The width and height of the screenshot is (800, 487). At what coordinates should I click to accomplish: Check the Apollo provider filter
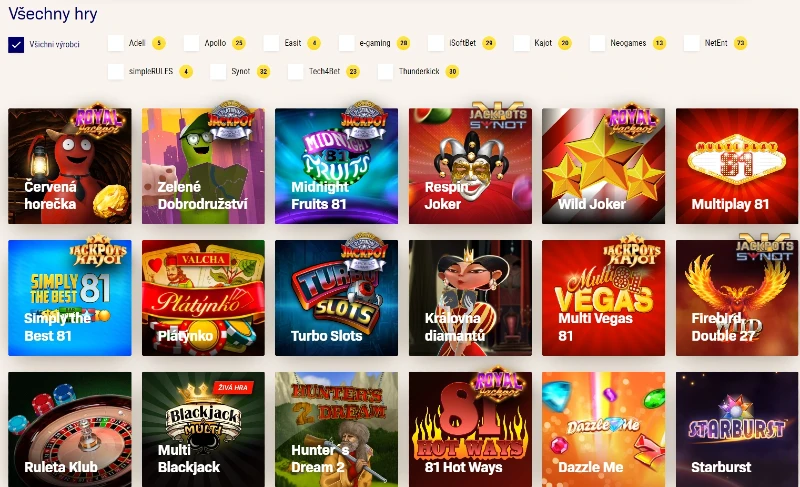pyautogui.click(x=191, y=43)
